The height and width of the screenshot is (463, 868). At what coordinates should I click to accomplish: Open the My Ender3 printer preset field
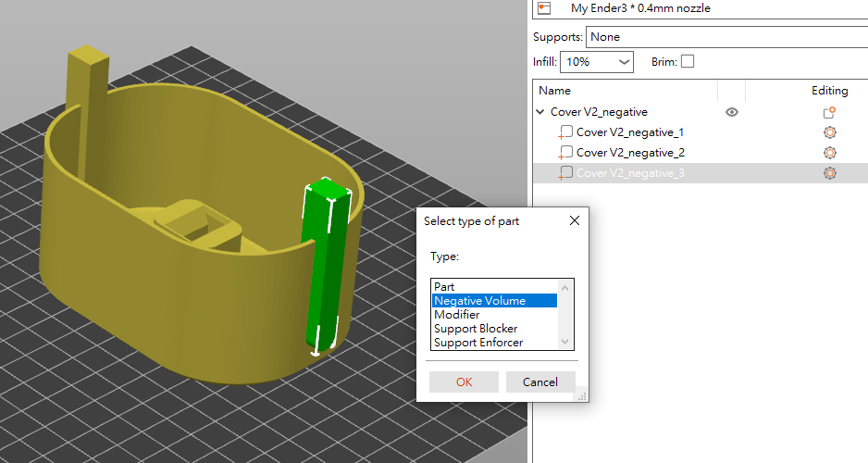pyautogui.click(x=701, y=8)
